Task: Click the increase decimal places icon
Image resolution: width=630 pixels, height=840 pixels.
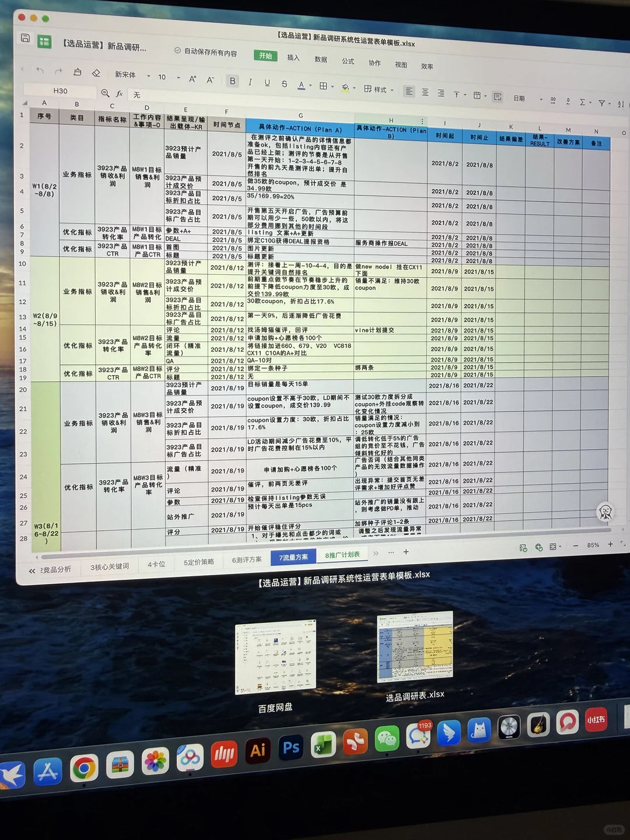Action: pyautogui.click(x=553, y=100)
